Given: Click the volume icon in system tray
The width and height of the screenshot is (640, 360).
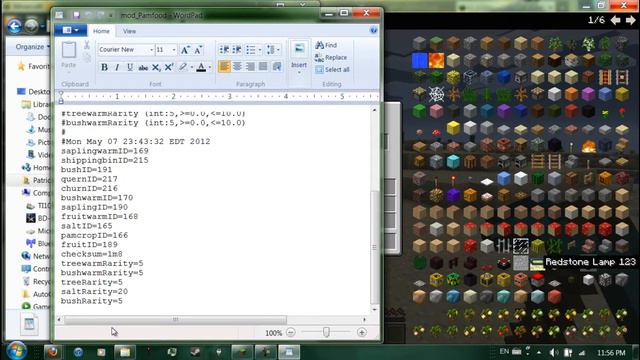Looking at the screenshot, I should [x=554, y=352].
